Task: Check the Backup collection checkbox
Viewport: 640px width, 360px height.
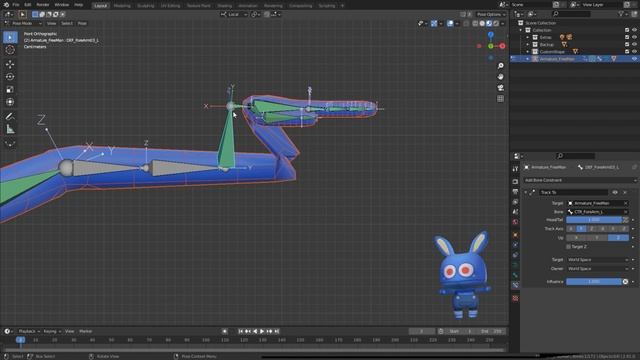Action: 627,44
